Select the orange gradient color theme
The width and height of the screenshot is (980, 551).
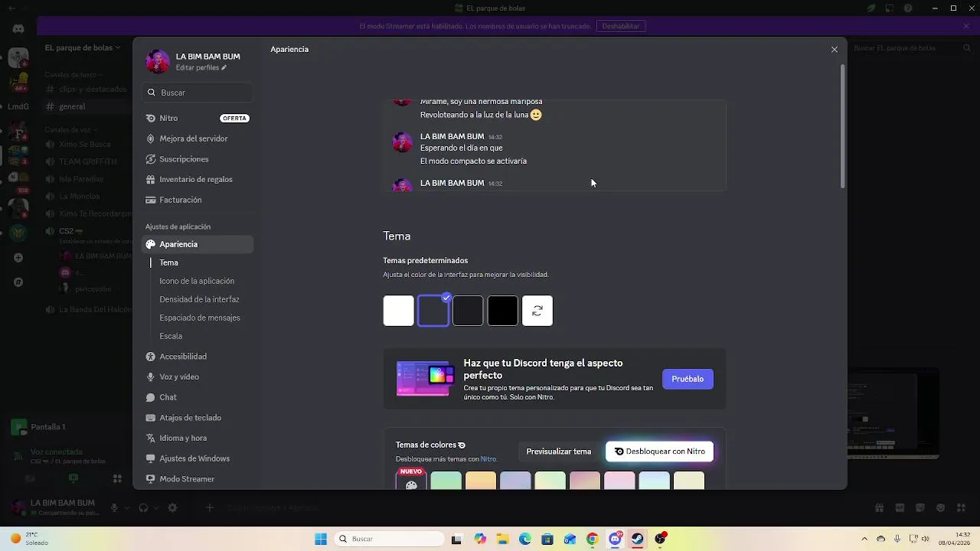(481, 481)
